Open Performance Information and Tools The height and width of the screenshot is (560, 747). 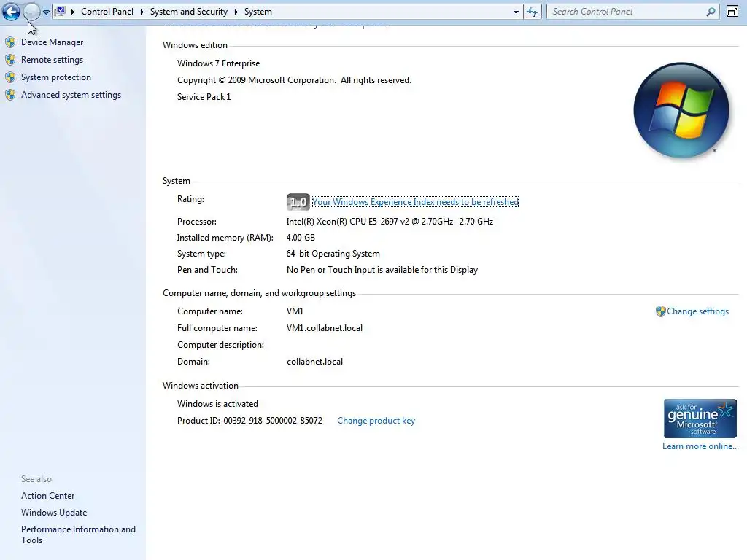78,534
